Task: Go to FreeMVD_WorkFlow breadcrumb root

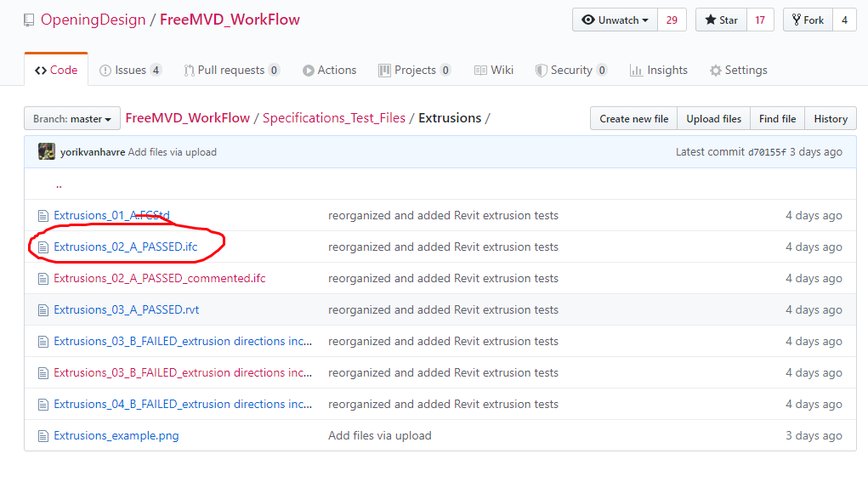Action: (x=188, y=118)
